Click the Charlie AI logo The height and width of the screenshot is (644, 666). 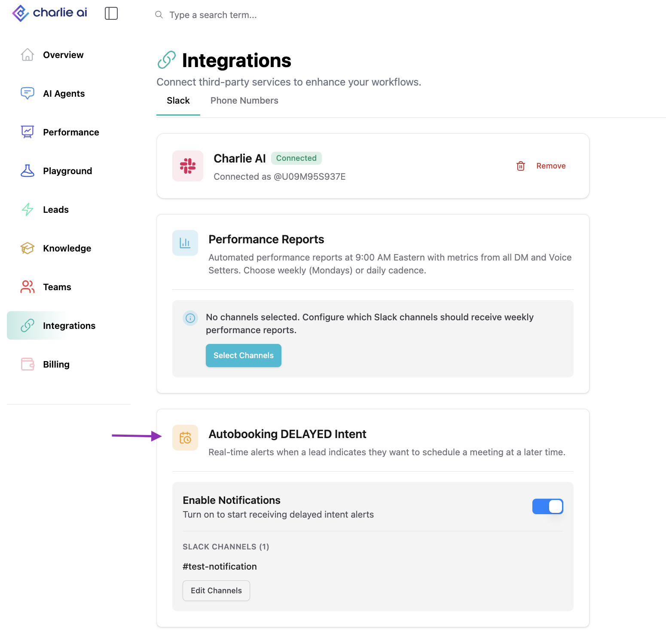point(49,13)
